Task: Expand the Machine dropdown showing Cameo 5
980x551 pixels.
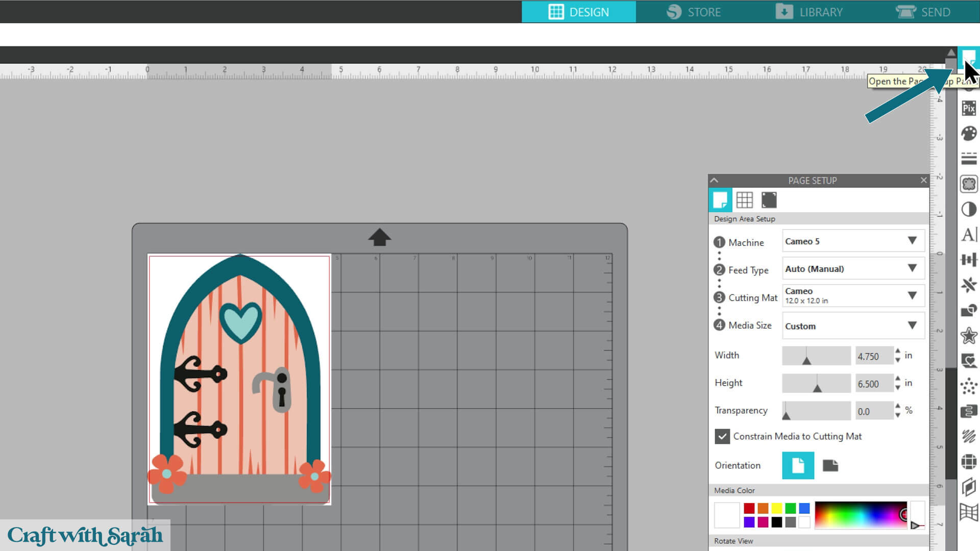Action: click(x=853, y=241)
